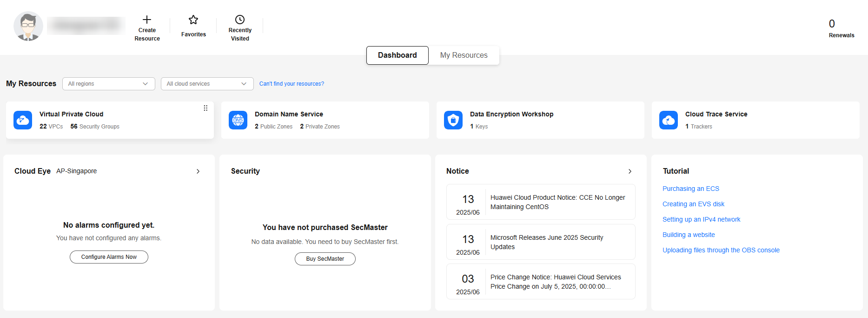The width and height of the screenshot is (868, 318).
Task: Click the Domain Name Service icon
Action: 238,120
